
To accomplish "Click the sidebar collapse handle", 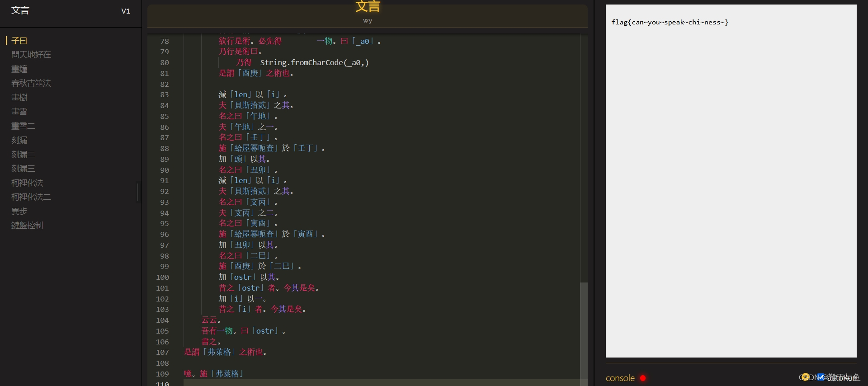I will (x=139, y=193).
